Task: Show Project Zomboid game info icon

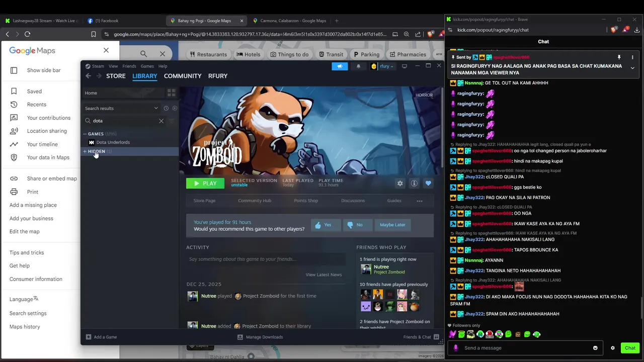Action: click(x=414, y=184)
